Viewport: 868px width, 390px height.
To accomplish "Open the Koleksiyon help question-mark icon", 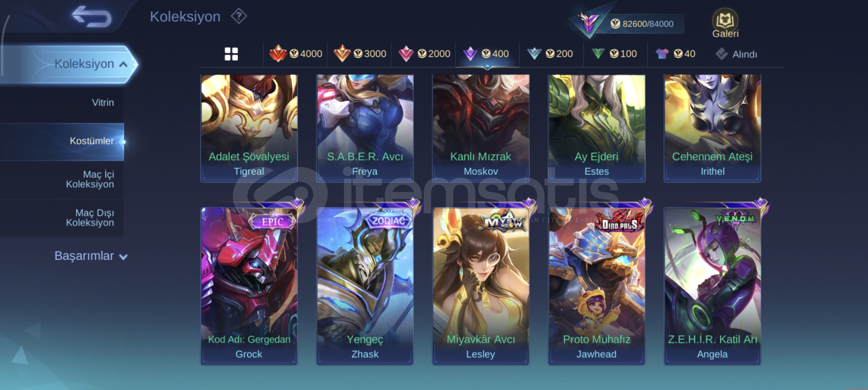I will (x=239, y=16).
